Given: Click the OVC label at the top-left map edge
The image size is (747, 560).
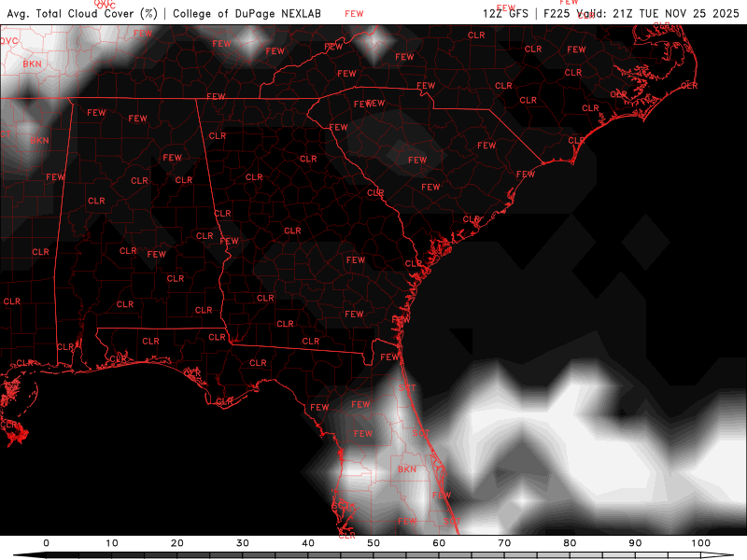Looking at the screenshot, I should tap(8, 41).
